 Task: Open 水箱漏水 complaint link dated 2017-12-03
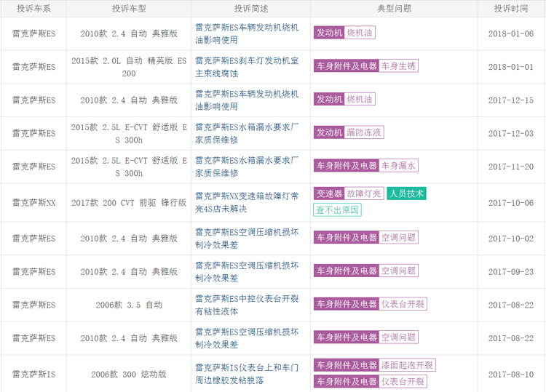tap(247, 134)
